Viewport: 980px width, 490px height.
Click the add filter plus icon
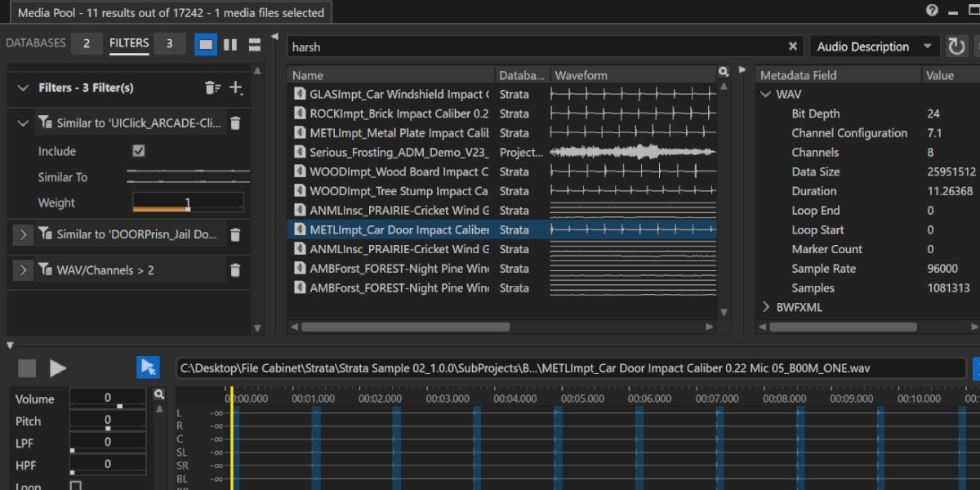(x=236, y=87)
